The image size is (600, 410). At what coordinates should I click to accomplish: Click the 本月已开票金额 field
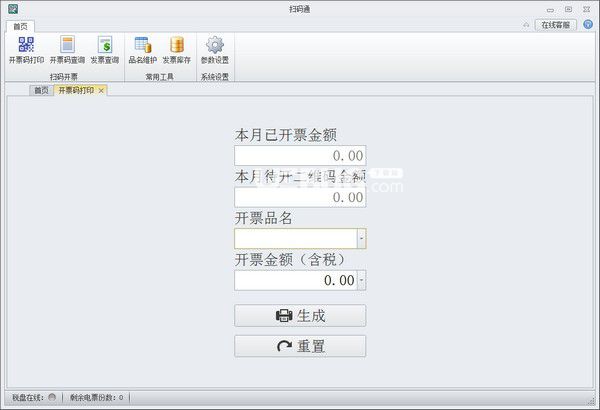pyautogui.click(x=300, y=155)
